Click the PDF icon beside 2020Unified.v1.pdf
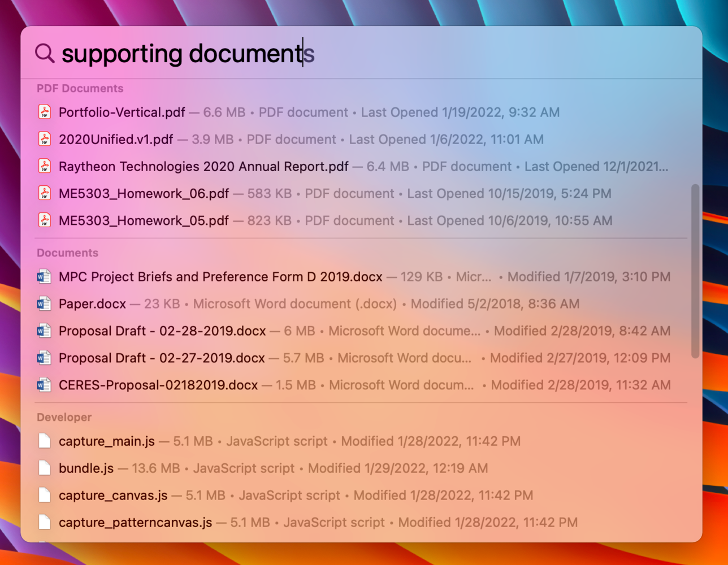The width and height of the screenshot is (728, 565). (x=45, y=139)
